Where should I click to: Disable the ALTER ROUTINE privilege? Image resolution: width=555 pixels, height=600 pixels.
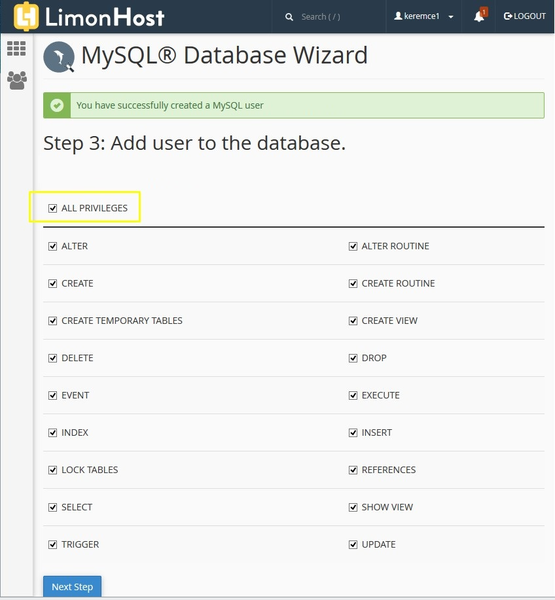[x=353, y=246]
